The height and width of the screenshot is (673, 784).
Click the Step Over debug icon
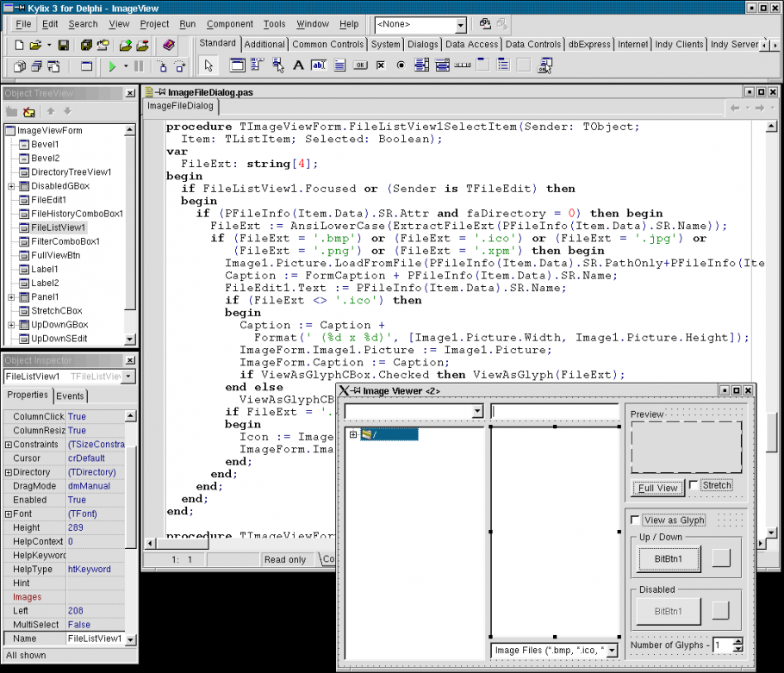179,66
